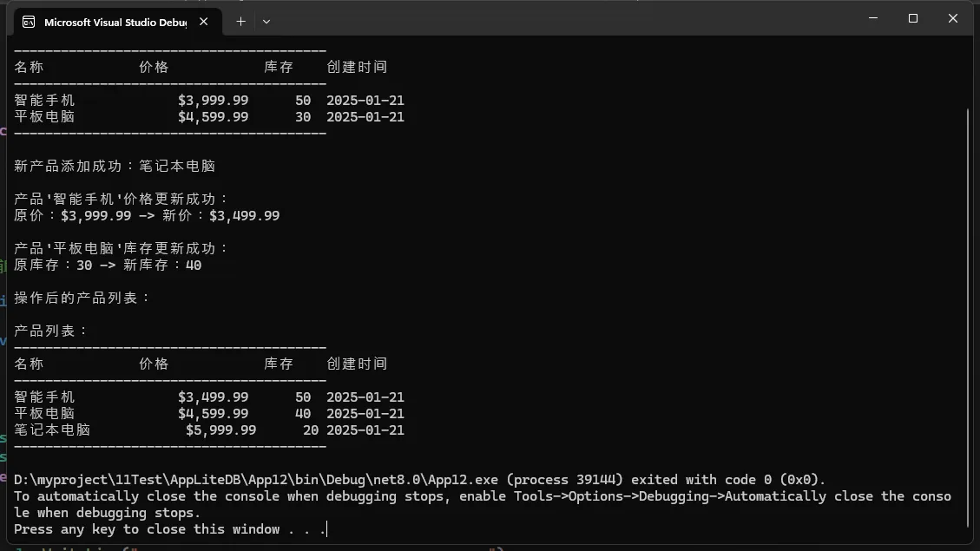This screenshot has height=551, width=980.
Task: Click the $5,999.99 price value
Action: 221,430
